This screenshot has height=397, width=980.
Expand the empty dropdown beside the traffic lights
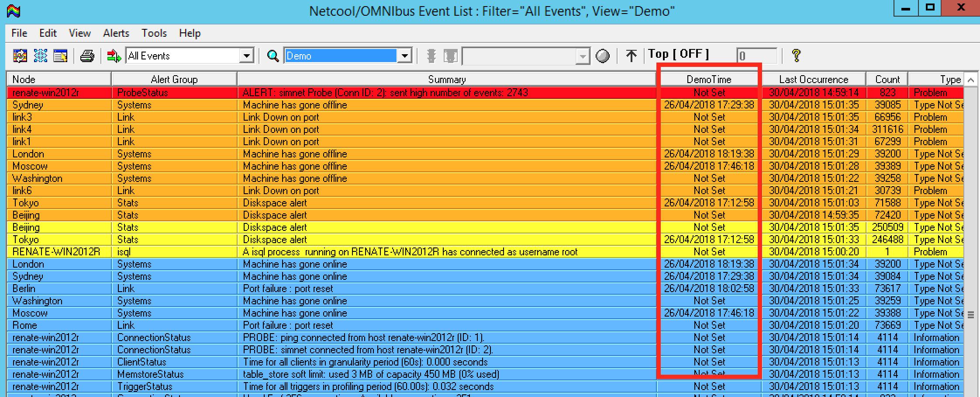coord(583,56)
